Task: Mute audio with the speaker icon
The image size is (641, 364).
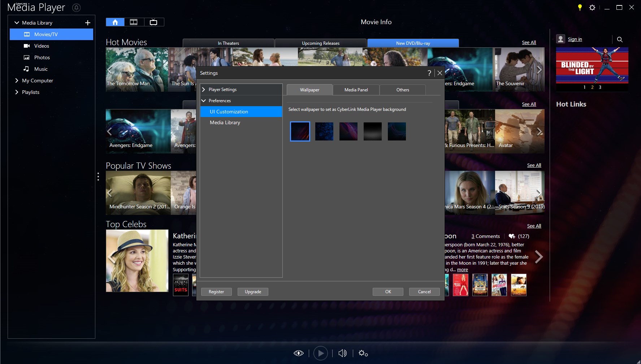Action: (342, 353)
